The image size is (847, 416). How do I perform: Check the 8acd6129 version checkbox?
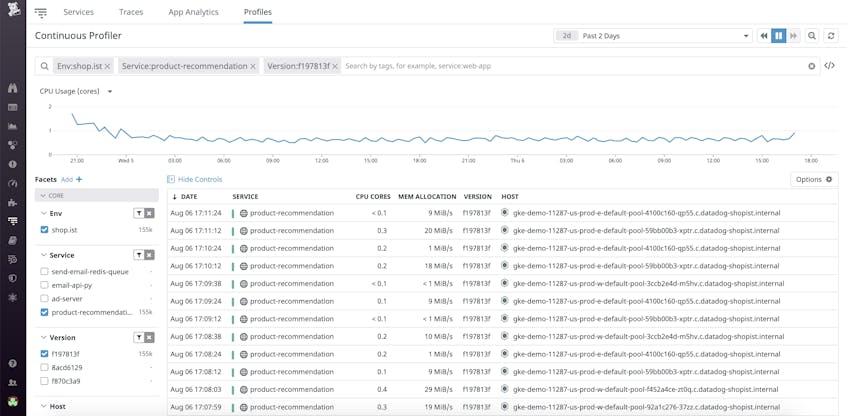point(45,368)
